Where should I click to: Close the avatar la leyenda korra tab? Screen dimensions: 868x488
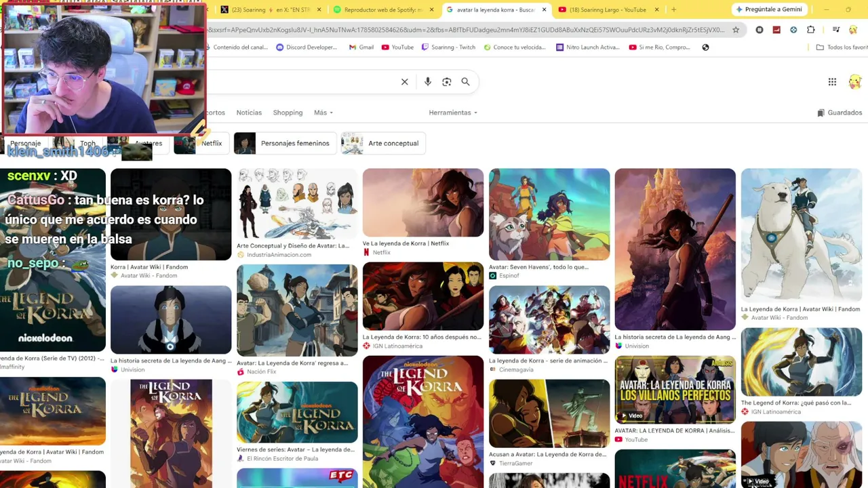(x=544, y=9)
